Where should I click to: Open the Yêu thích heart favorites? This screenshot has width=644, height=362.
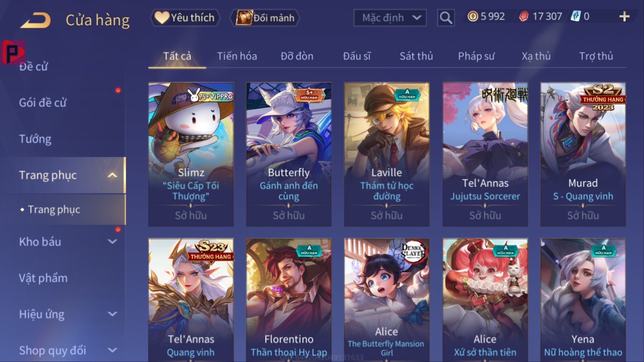click(185, 18)
